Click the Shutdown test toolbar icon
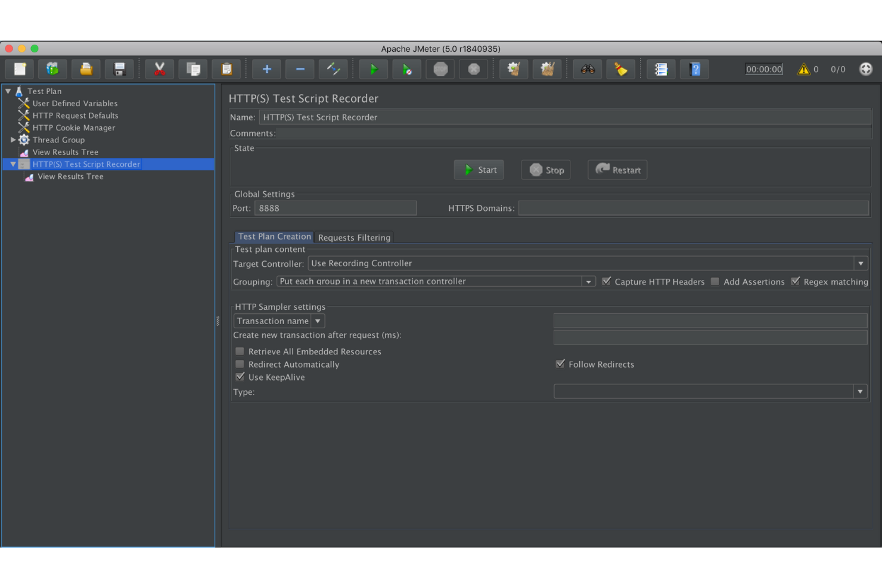The image size is (882, 588). coord(474,69)
